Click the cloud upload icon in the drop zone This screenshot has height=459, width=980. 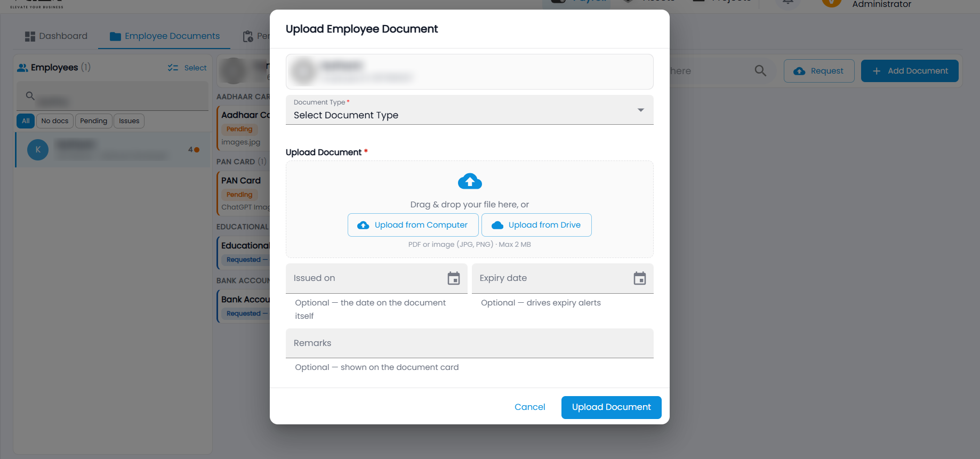[470, 181]
